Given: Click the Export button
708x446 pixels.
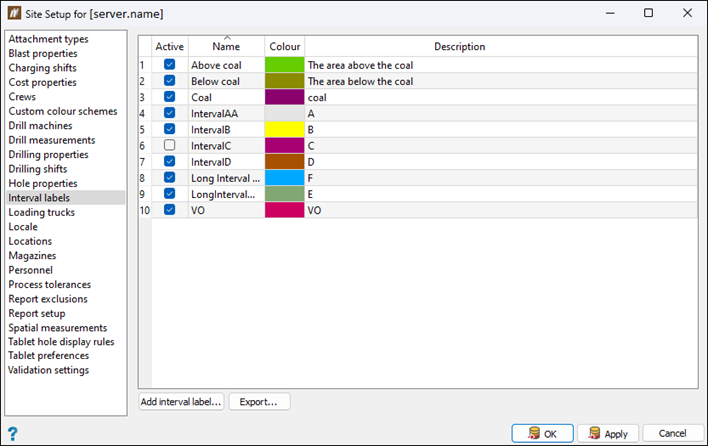Looking at the screenshot, I should pyautogui.click(x=259, y=402).
